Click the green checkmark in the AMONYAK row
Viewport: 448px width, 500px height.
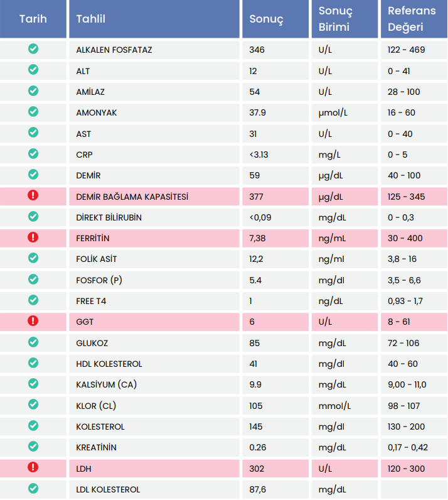pos(33,111)
